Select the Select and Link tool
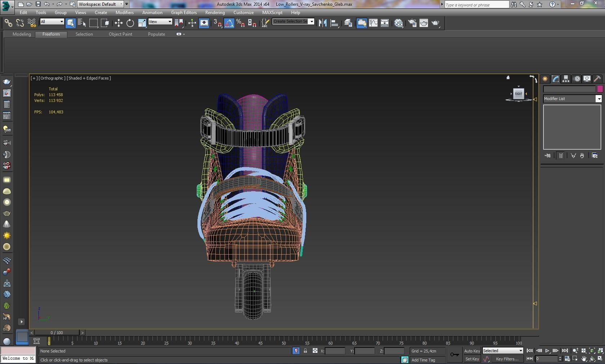Screen dimensions: 605x364 click(x=8, y=23)
